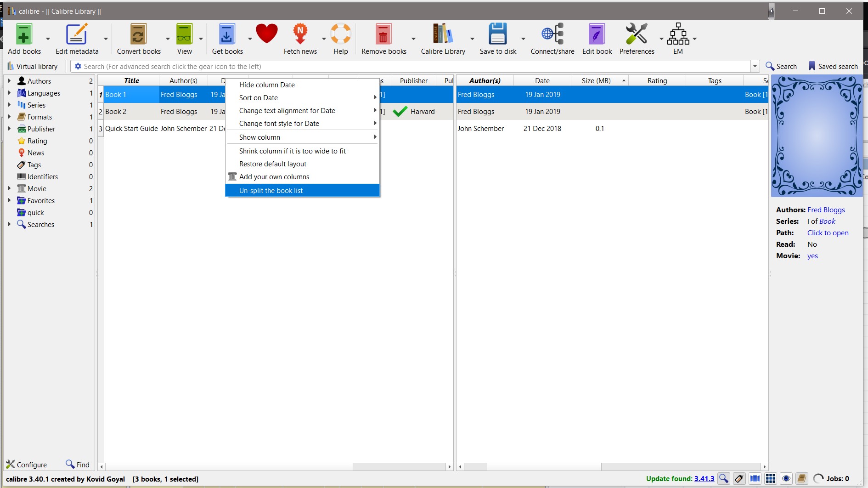Toggle the Quickview eye icon
The image size is (868, 488).
pyautogui.click(x=786, y=478)
